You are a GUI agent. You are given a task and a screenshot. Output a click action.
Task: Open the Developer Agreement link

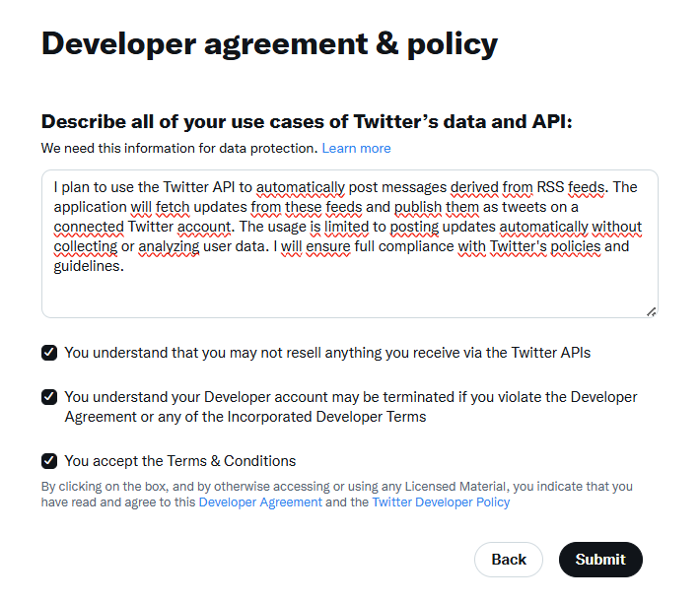coord(260,502)
